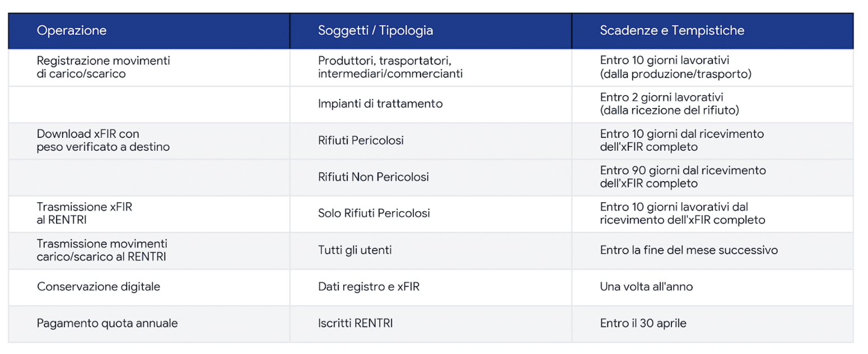This screenshot has width=868, height=354.
Task: Select the Entro il 30 aprile cell
Action: tap(712, 324)
